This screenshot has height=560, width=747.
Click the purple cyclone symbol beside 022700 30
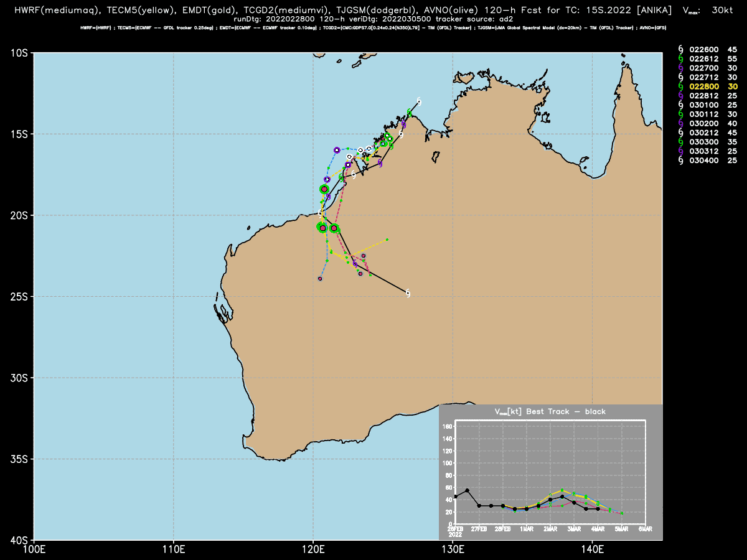pos(681,68)
